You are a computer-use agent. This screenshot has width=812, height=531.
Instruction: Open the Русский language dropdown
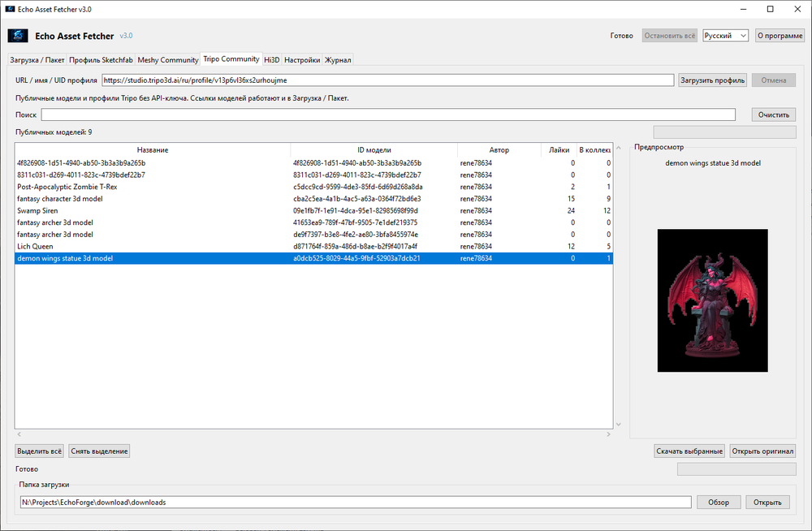pyautogui.click(x=725, y=36)
